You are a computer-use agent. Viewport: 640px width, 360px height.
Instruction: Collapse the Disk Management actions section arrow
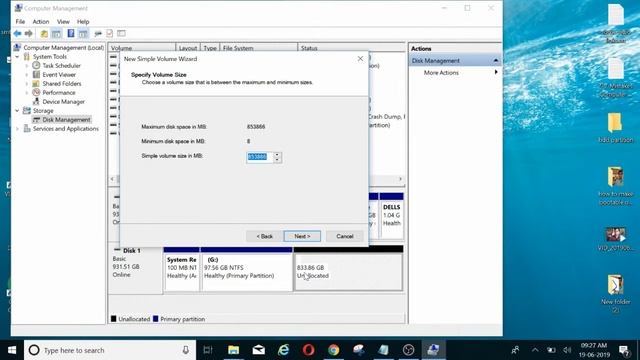(x=496, y=60)
